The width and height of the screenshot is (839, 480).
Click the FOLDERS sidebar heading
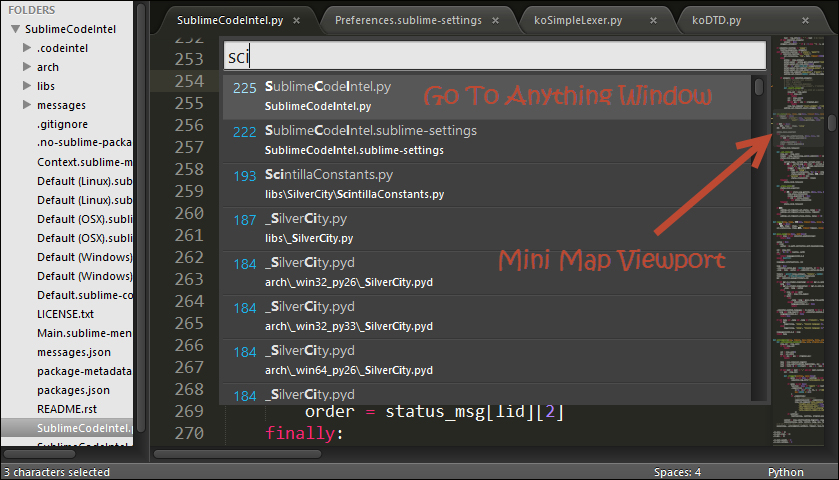(x=32, y=10)
